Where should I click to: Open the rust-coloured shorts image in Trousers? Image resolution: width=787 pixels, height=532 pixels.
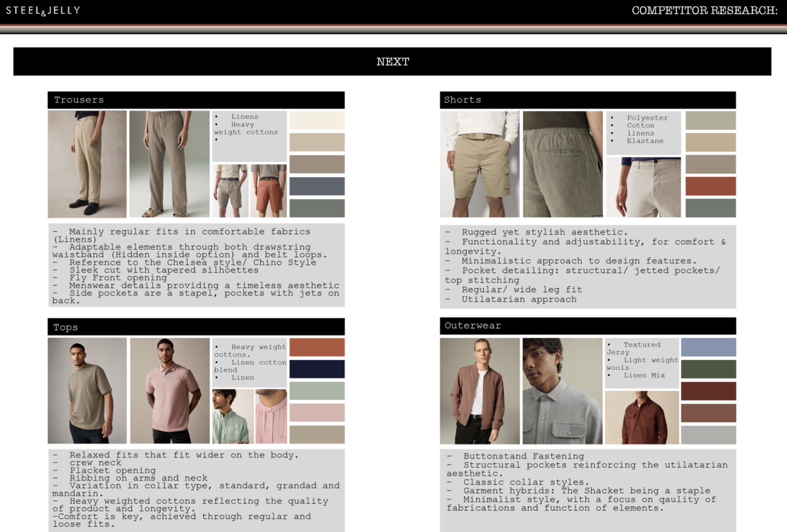(268, 191)
